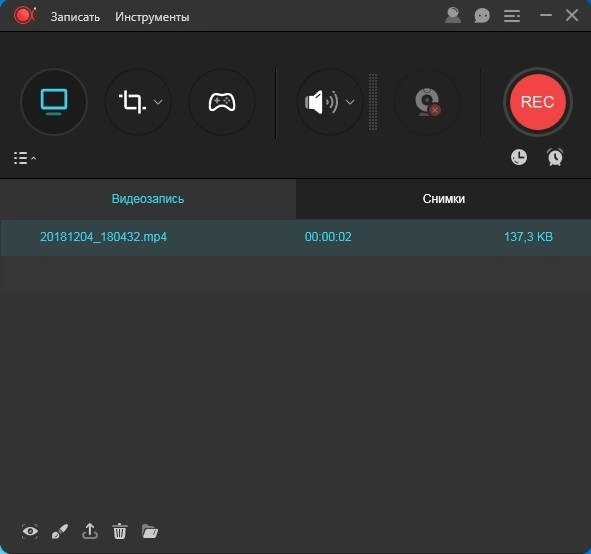
Task: Select the 20181204_180432.mp4 file row
Action: [296, 237]
